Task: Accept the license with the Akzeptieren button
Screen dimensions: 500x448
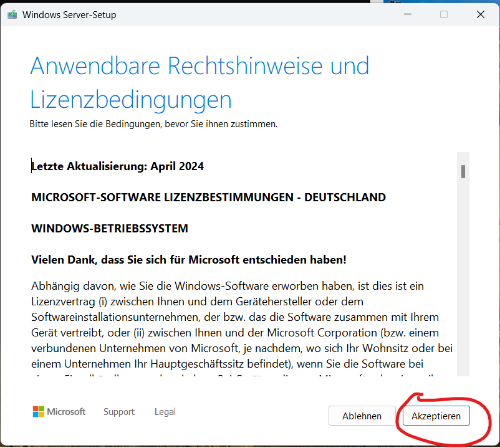Action: point(436,416)
